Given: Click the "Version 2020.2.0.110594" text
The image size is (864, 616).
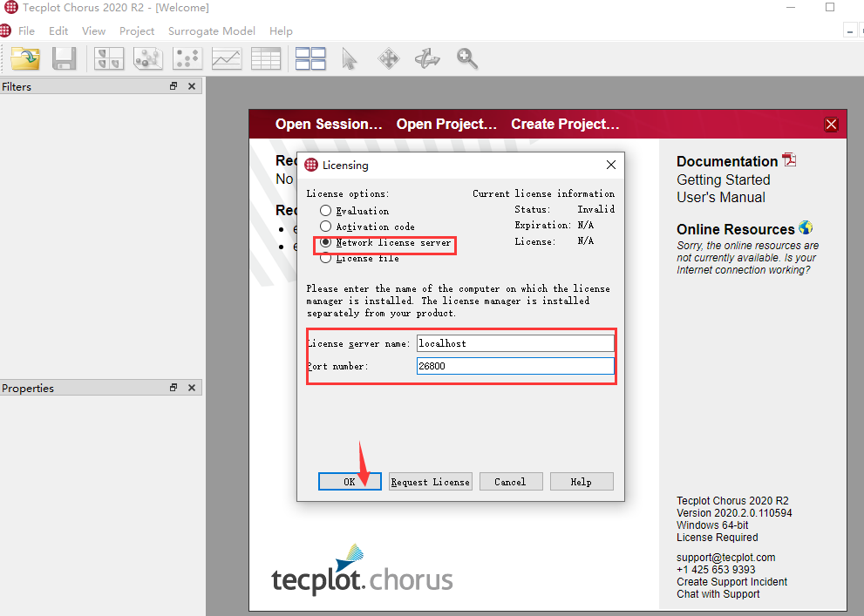Looking at the screenshot, I should [x=734, y=513].
